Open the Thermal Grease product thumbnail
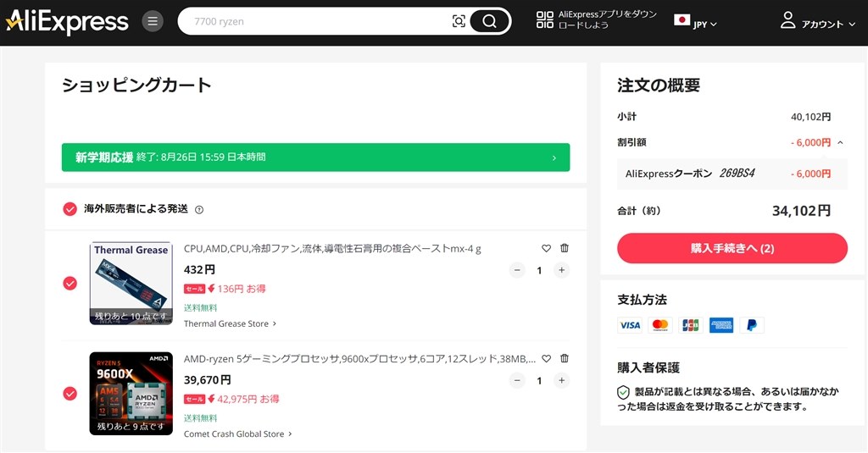The width and height of the screenshot is (868, 453). [131, 283]
